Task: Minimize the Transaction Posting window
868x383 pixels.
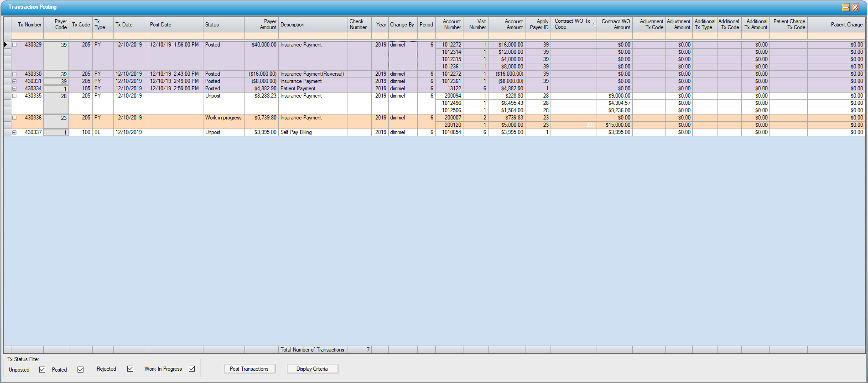Action: (x=845, y=7)
